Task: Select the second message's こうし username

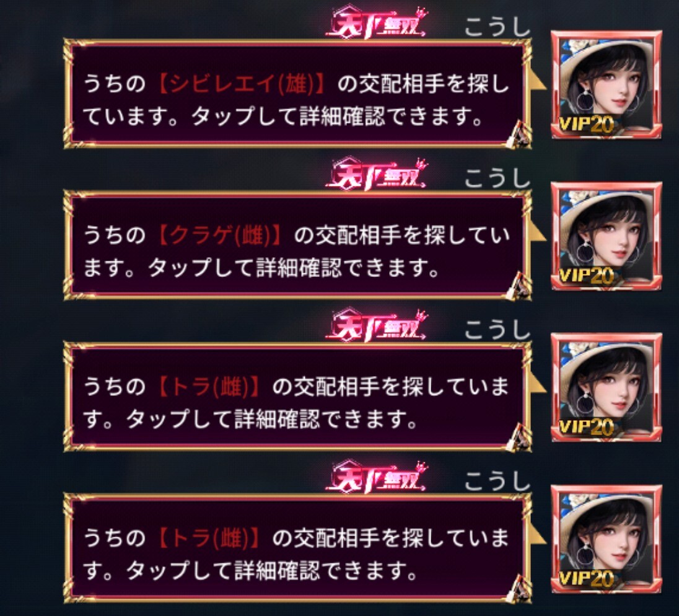Action: [497, 178]
